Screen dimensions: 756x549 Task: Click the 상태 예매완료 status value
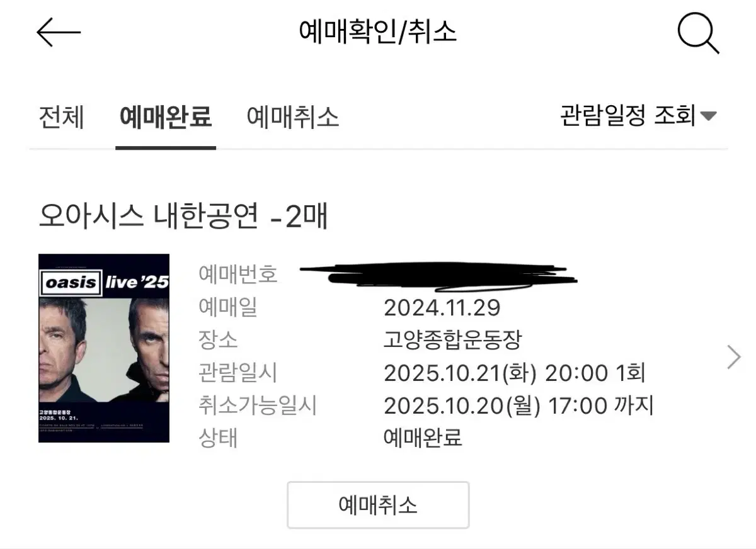coord(423,438)
